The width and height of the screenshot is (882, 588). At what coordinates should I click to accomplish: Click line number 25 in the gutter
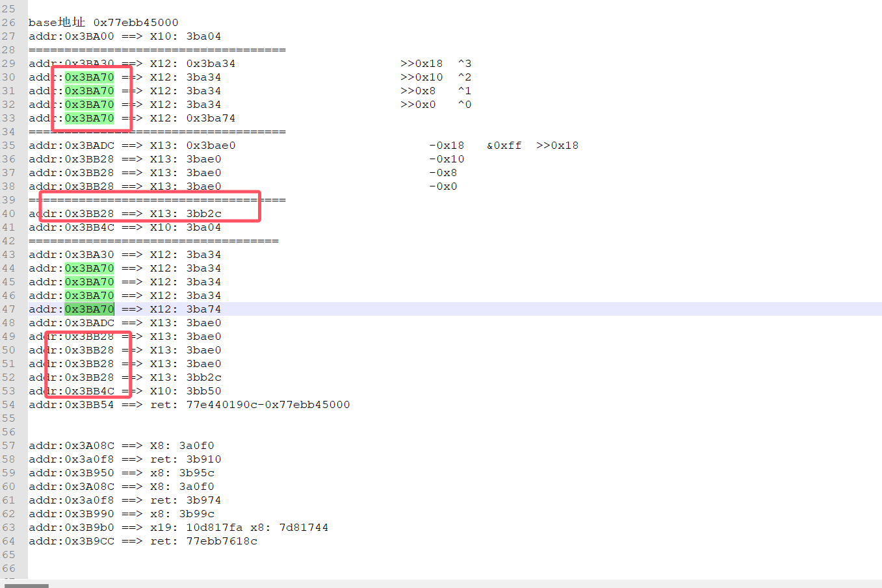pyautogui.click(x=8, y=9)
